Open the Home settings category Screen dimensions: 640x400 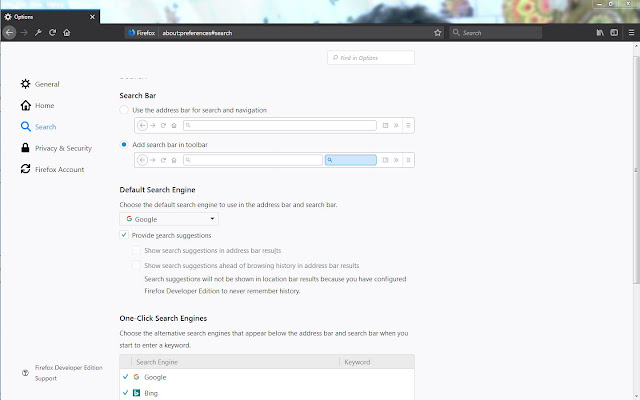point(37,105)
